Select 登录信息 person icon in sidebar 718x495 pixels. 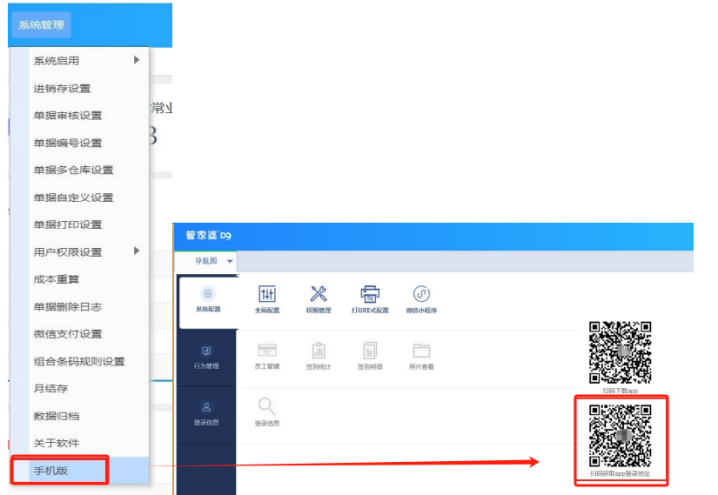tap(207, 413)
